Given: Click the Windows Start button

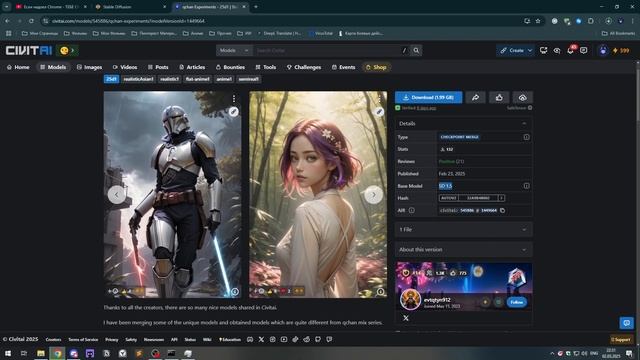Looking at the screenshot, I should pyautogui.click(x=8, y=353).
